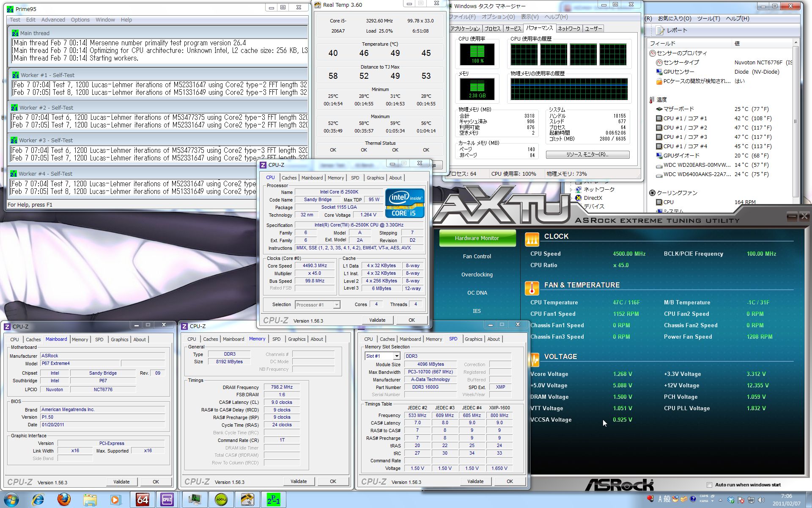Open Internet Explorer from the taskbar
This screenshot has height=508, width=812.
tap(38, 500)
